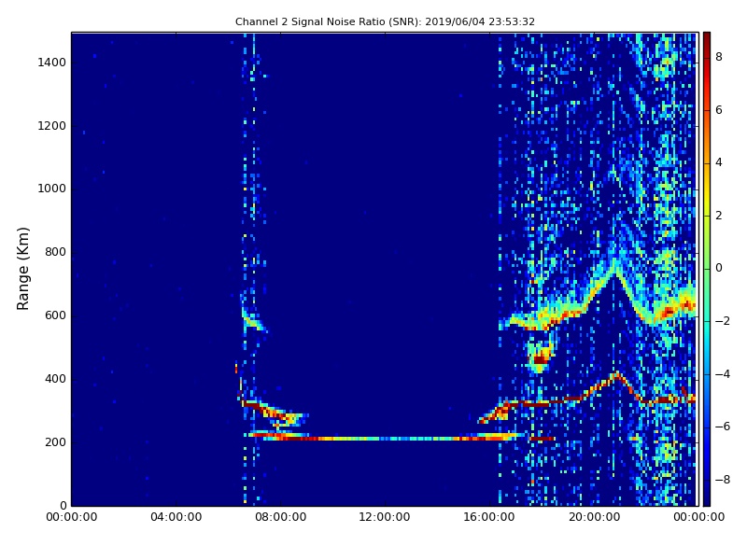Click the colorbar label 6

pyautogui.click(x=719, y=110)
